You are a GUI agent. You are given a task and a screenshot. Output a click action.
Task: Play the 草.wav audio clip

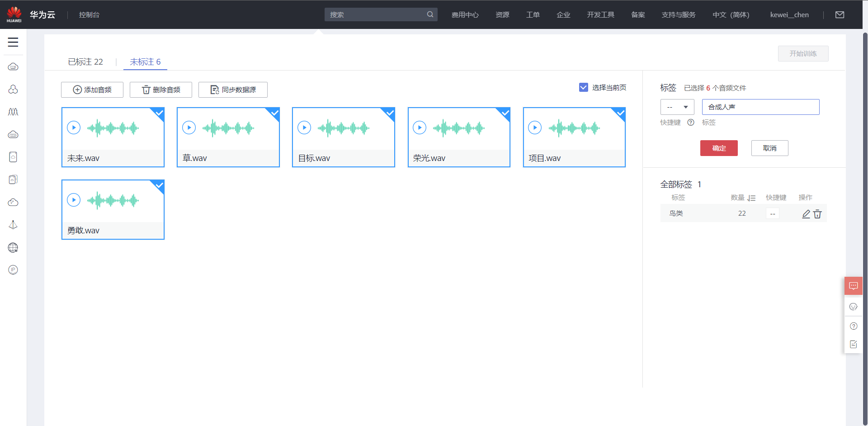189,128
